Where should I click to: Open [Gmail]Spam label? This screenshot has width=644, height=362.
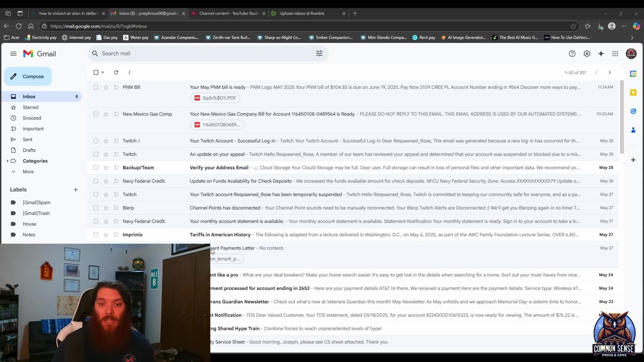[36, 203]
